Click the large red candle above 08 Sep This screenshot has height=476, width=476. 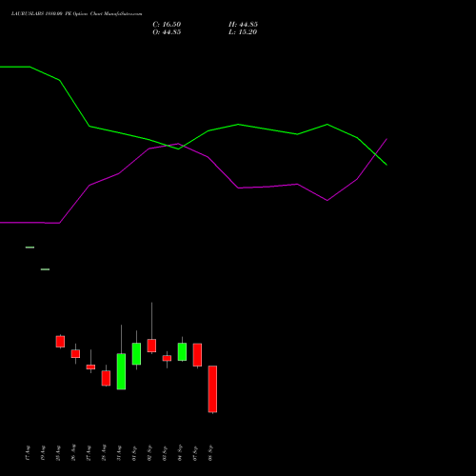[212, 389]
